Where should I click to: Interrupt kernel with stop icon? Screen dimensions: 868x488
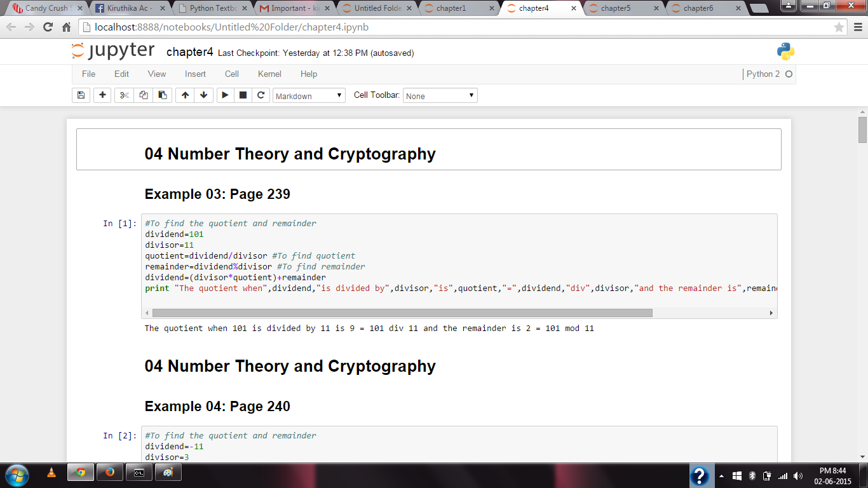[x=243, y=95]
